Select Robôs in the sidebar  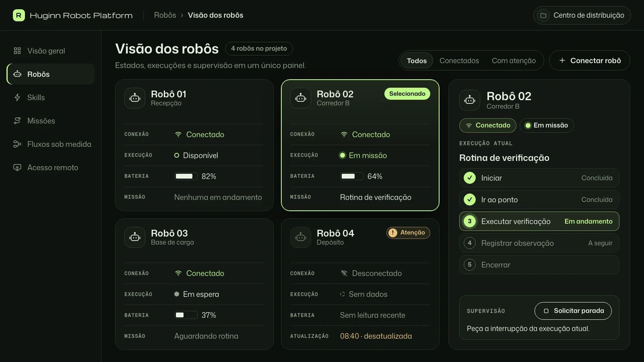51,74
